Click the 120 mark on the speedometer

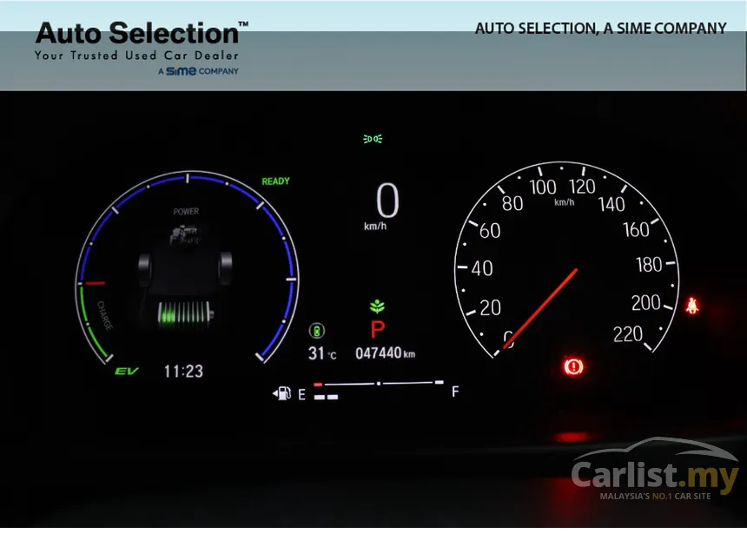pos(582,187)
